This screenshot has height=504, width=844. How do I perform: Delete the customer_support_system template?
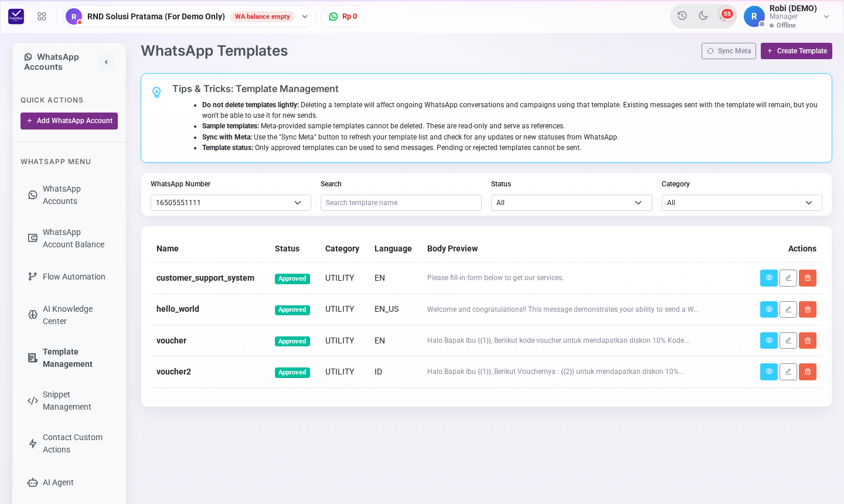(808, 278)
